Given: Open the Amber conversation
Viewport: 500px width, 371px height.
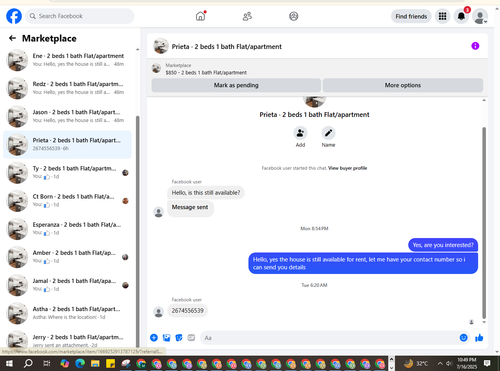Looking at the screenshot, I should 67,257.
